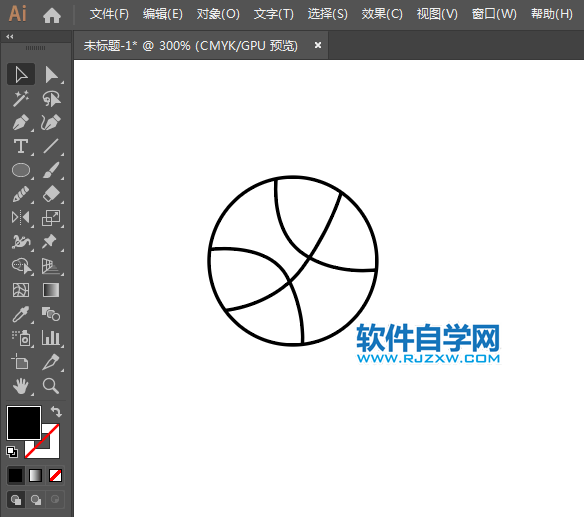
Task: Close the 未标题-1* document tab
Action: tap(318, 45)
